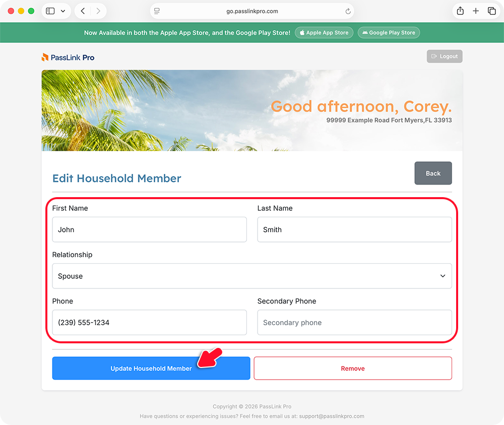Click the Edit Household Member heading
The image size is (504, 425).
[117, 178]
